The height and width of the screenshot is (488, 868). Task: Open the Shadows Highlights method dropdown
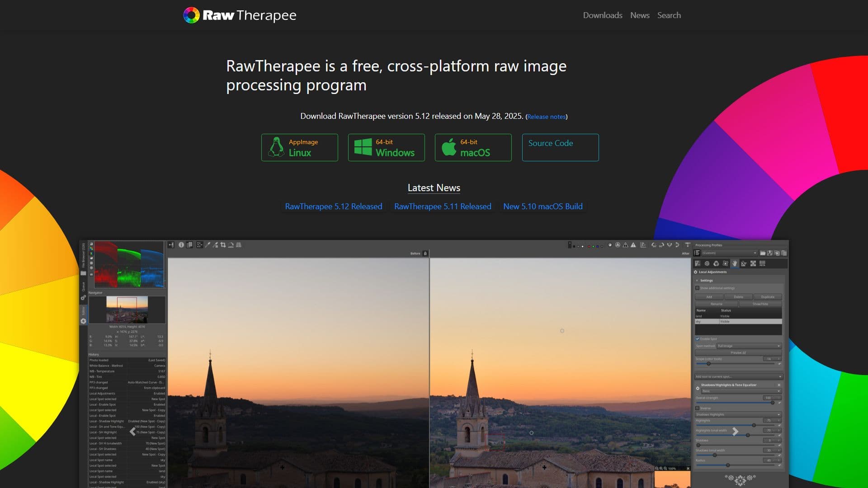(739, 414)
